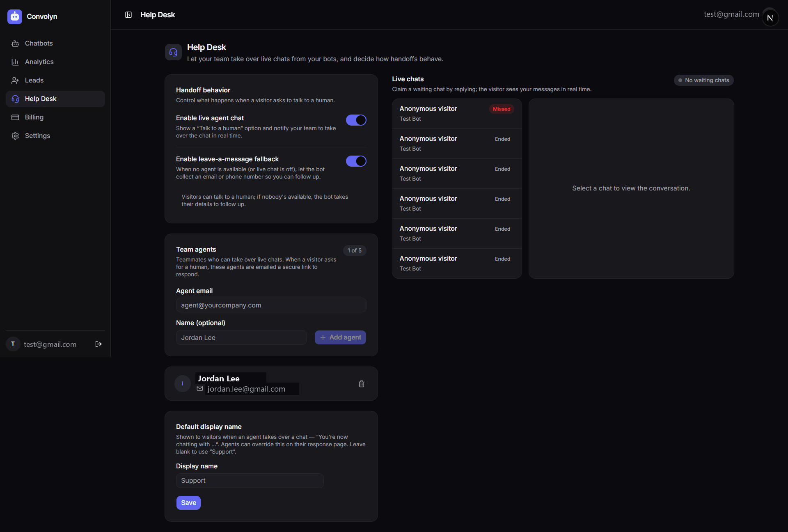Click the Help Desk headset icon in sidebar

(x=15, y=99)
